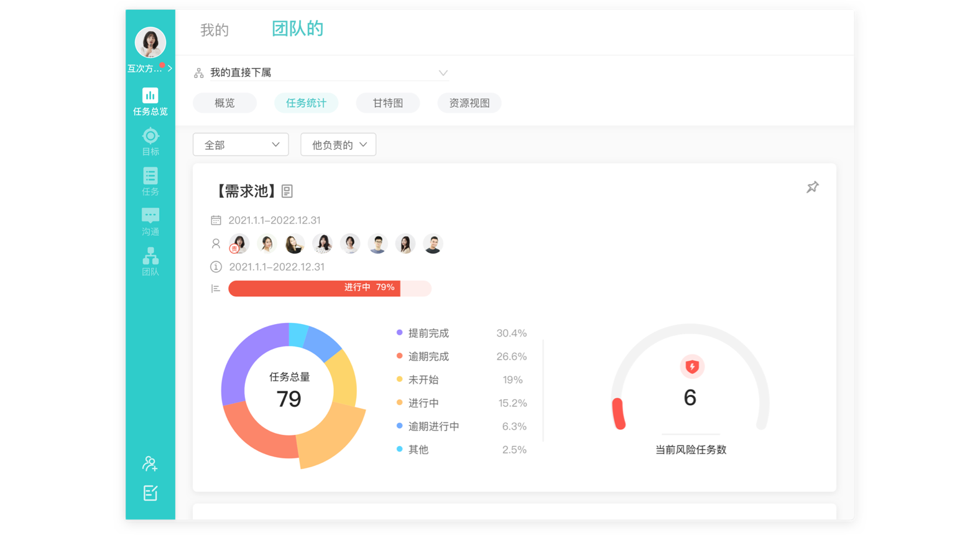Open the 任务总览 sidebar icon
Viewport: 980px width, 535px height.
click(150, 102)
